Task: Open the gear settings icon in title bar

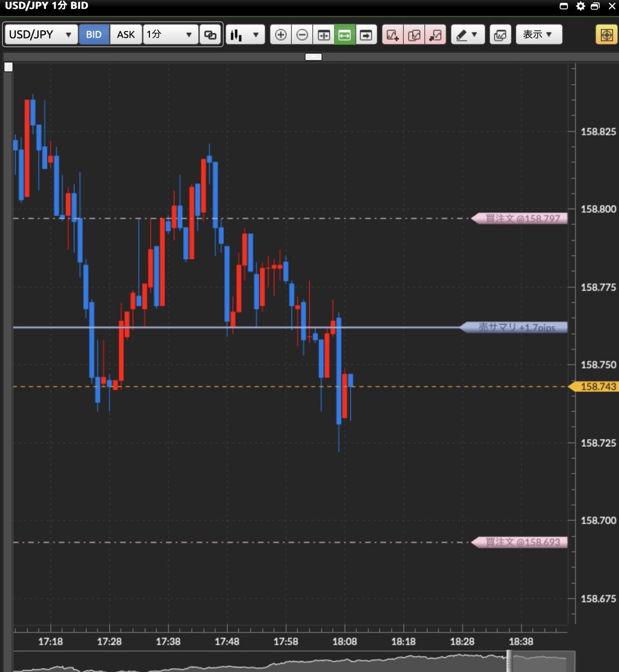Action: (x=580, y=6)
